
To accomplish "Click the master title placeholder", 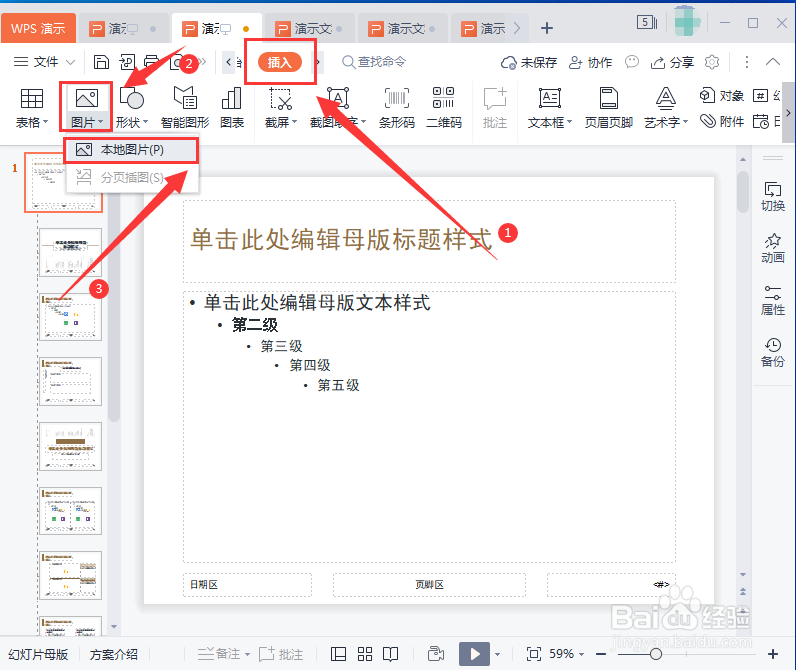I will point(429,241).
